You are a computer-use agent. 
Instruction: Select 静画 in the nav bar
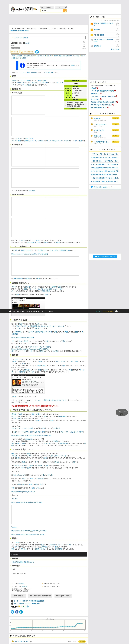coord(18,311)
